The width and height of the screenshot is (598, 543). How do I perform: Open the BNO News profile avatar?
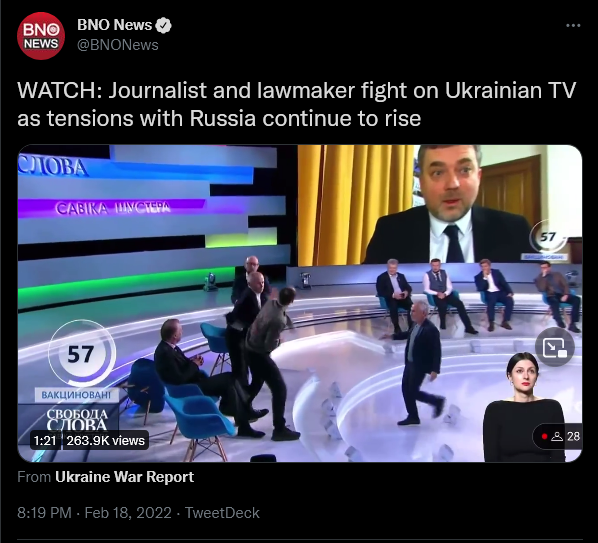click(x=41, y=36)
